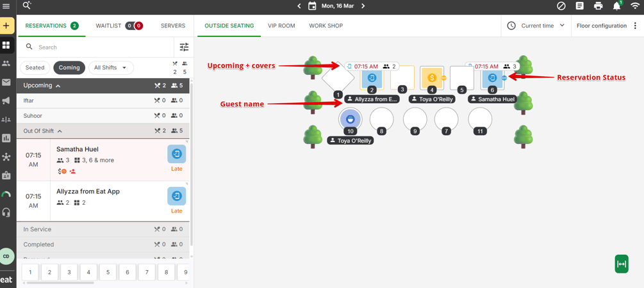644x288 pixels.
Task: Open the Current time dropdown
Action: (x=536, y=26)
